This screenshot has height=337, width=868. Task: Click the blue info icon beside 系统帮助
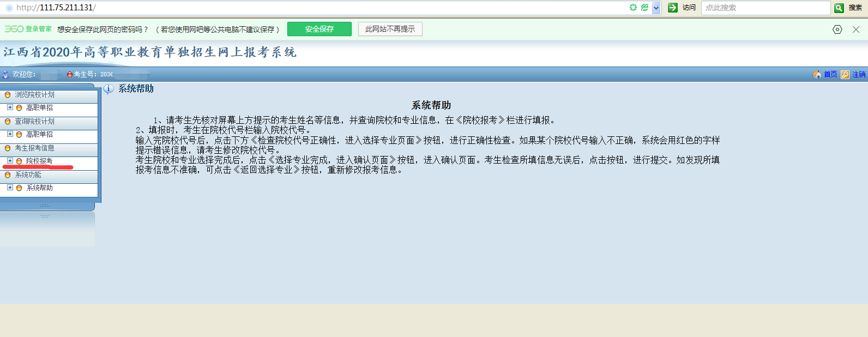coord(108,89)
